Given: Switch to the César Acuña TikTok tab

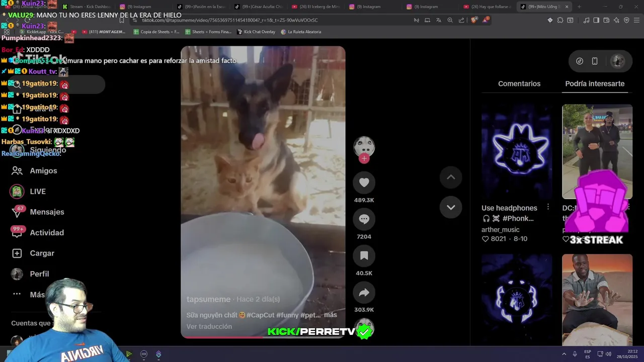Looking at the screenshot, I should (x=260, y=7).
